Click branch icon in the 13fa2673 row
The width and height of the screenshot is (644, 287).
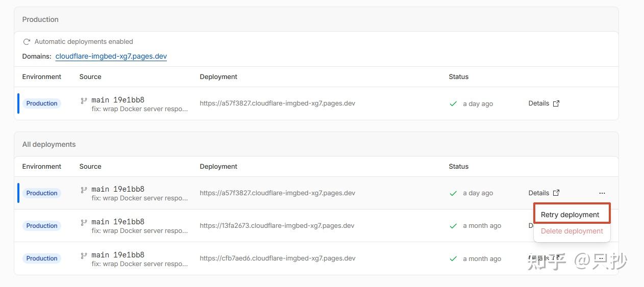tap(84, 223)
